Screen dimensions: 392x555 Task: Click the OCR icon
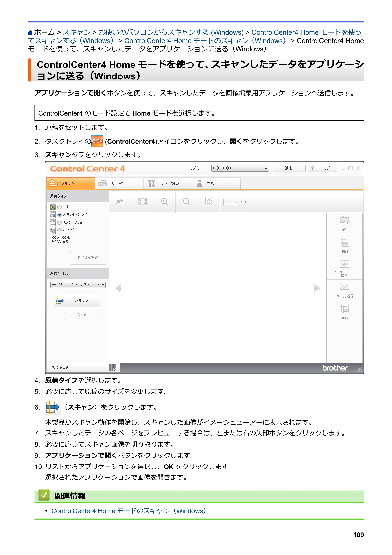(344, 309)
